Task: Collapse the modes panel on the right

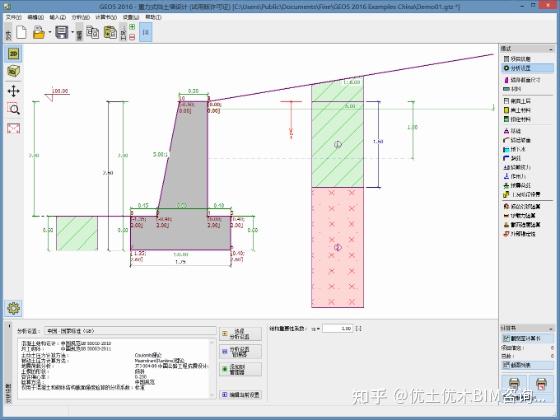Action: [x=550, y=49]
